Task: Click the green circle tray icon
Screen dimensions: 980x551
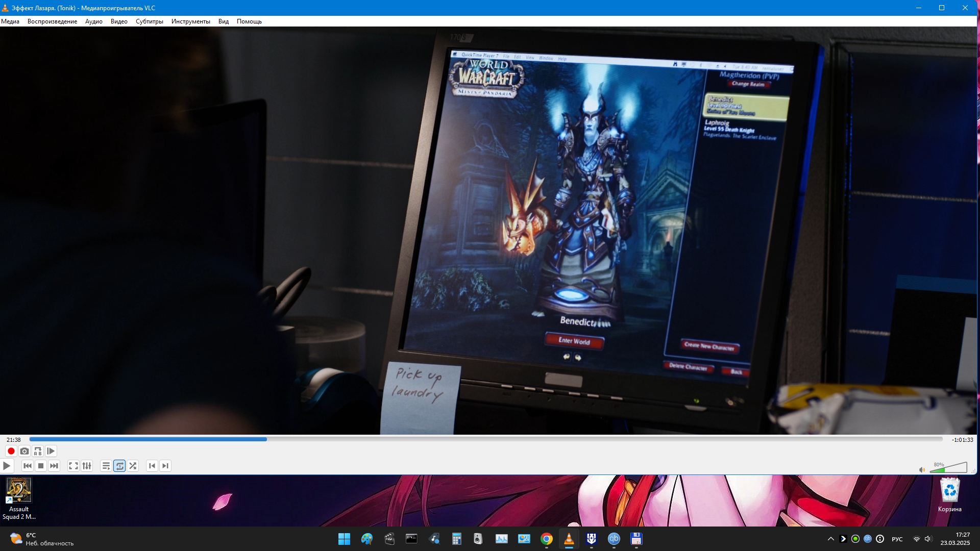Action: (855, 539)
